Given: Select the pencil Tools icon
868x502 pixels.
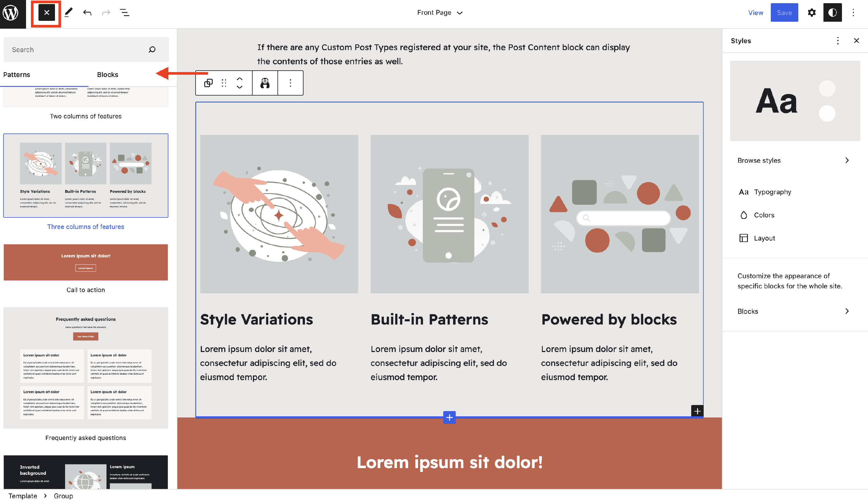Looking at the screenshot, I should click(69, 13).
